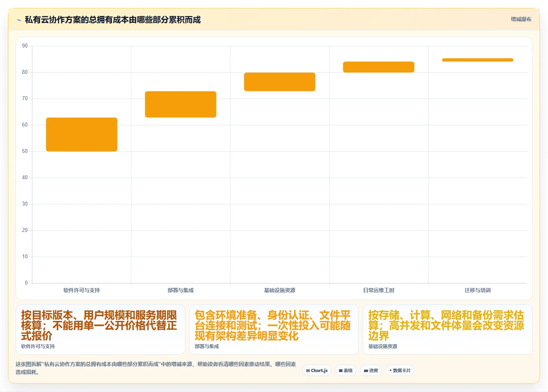Click the 日常运维工时 axis label
The width and height of the screenshot is (548, 392).
coord(379,290)
